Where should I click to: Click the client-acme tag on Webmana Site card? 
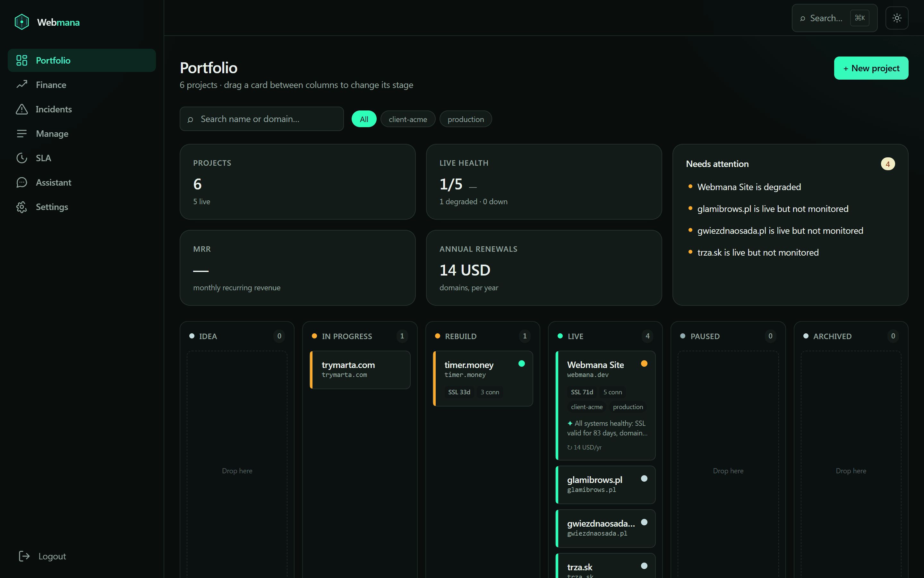click(x=586, y=407)
